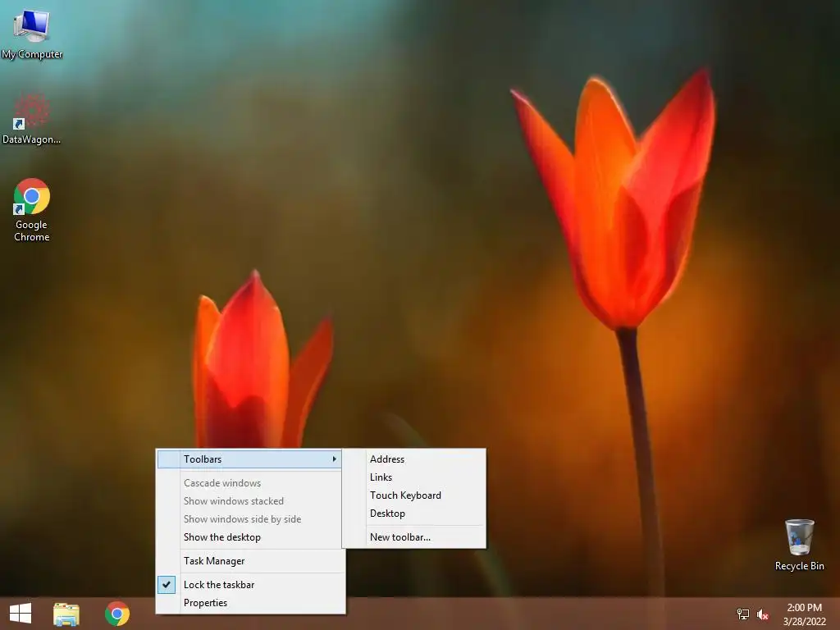The image size is (840, 630).
Task: Choose Show the desktop from context menu
Action: pyautogui.click(x=249, y=536)
